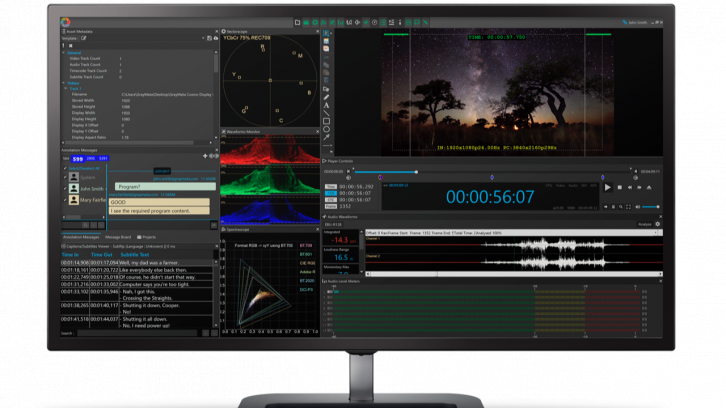Image resolution: width=726 pixels, height=408 pixels.
Task: Toggle the Select/Deselect All checkbox
Action: (x=65, y=168)
